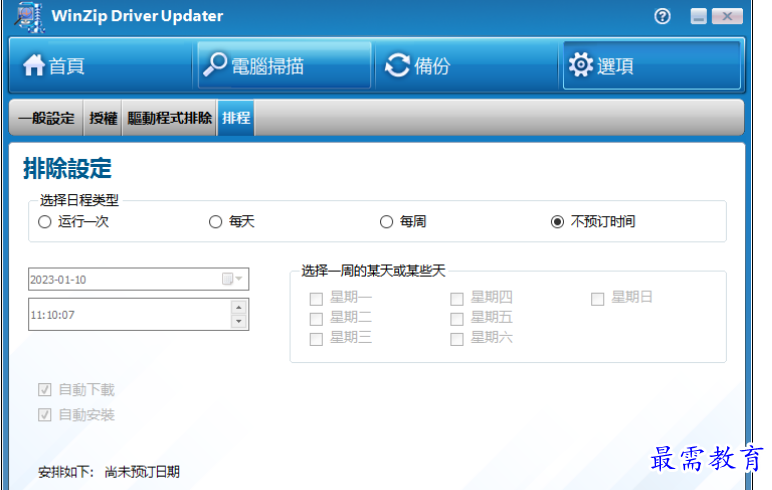The height and width of the screenshot is (490, 772).
Task: Click the 选择一周的某天或某些天 group label
Action: tap(373, 271)
